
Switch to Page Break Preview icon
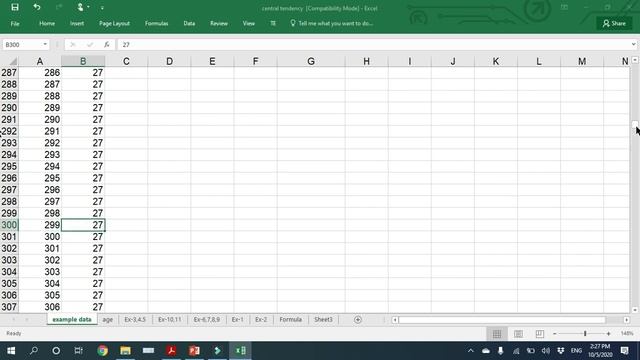click(540, 334)
